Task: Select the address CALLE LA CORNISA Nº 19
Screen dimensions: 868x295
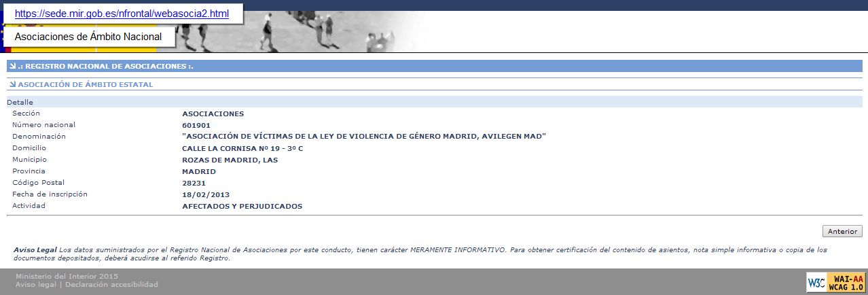Action: (x=242, y=148)
